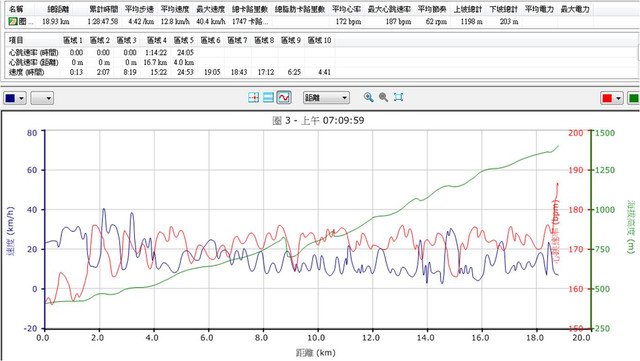Select the 40.4 km/h max speed cell
Screen dimensions: 640x361
[211, 21]
